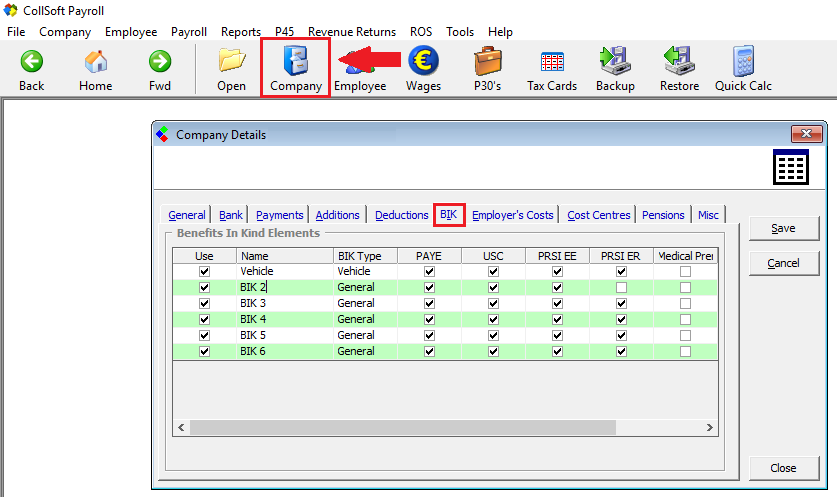Switch to the Pensions tab
The width and height of the screenshot is (837, 497).
663,215
